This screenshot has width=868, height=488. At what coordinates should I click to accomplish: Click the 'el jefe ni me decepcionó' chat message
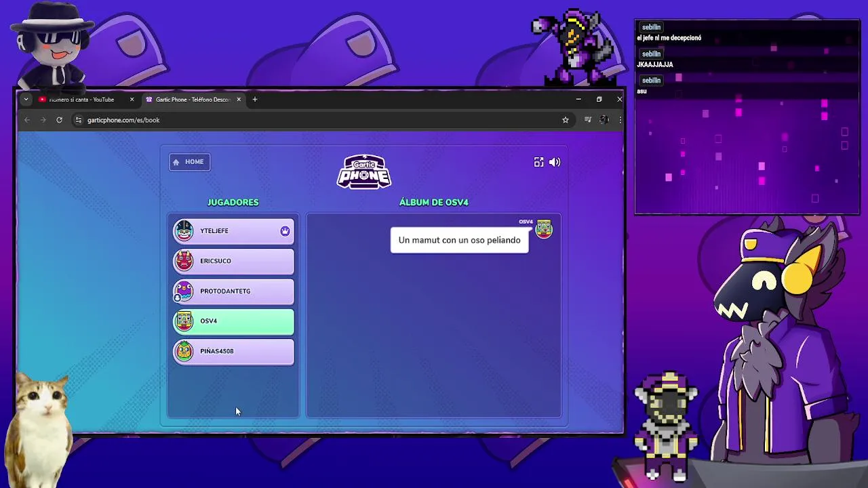point(669,38)
